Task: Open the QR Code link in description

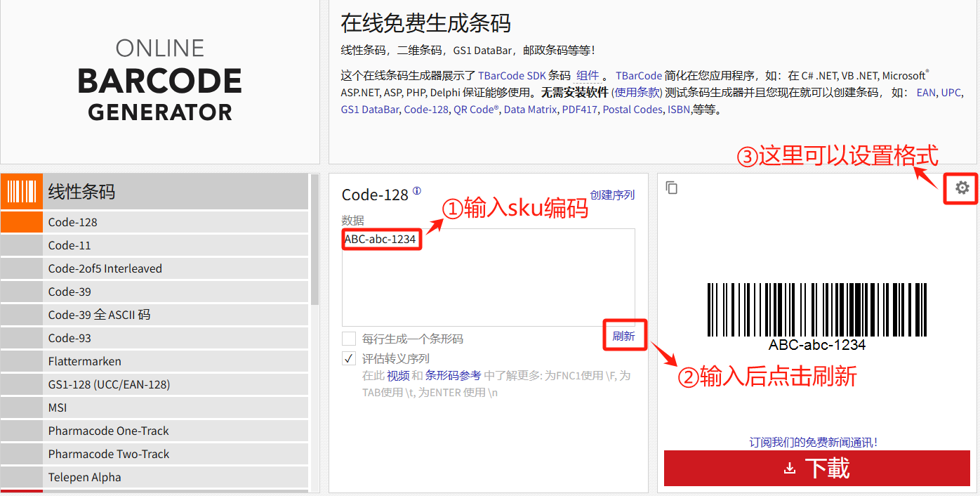Action: [475, 110]
